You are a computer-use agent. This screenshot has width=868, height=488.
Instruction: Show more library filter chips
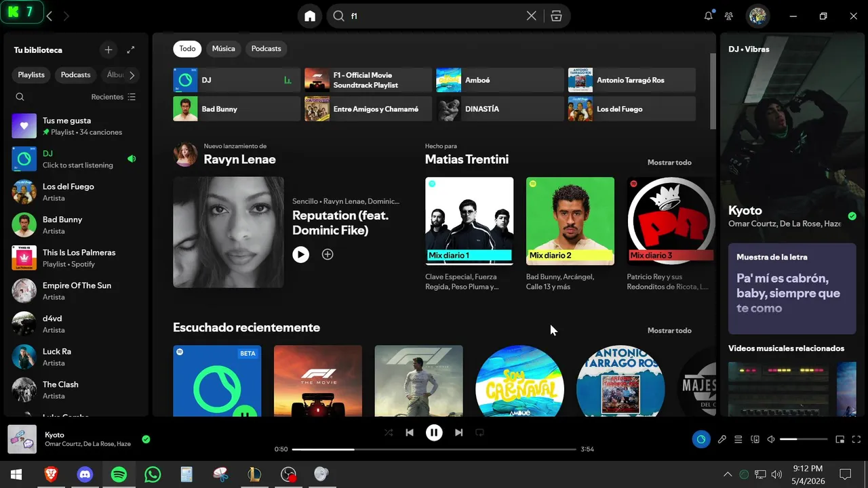tap(132, 75)
